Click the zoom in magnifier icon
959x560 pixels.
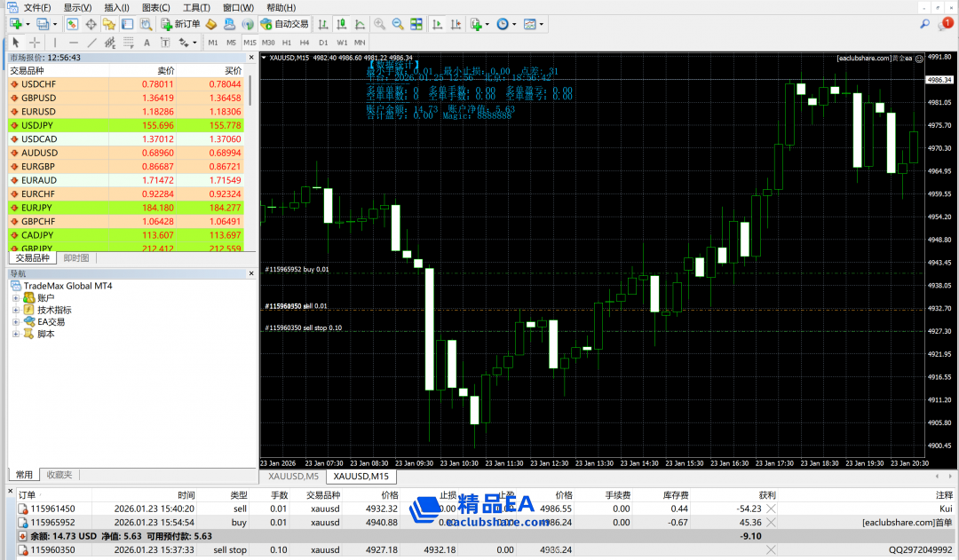coord(379,24)
